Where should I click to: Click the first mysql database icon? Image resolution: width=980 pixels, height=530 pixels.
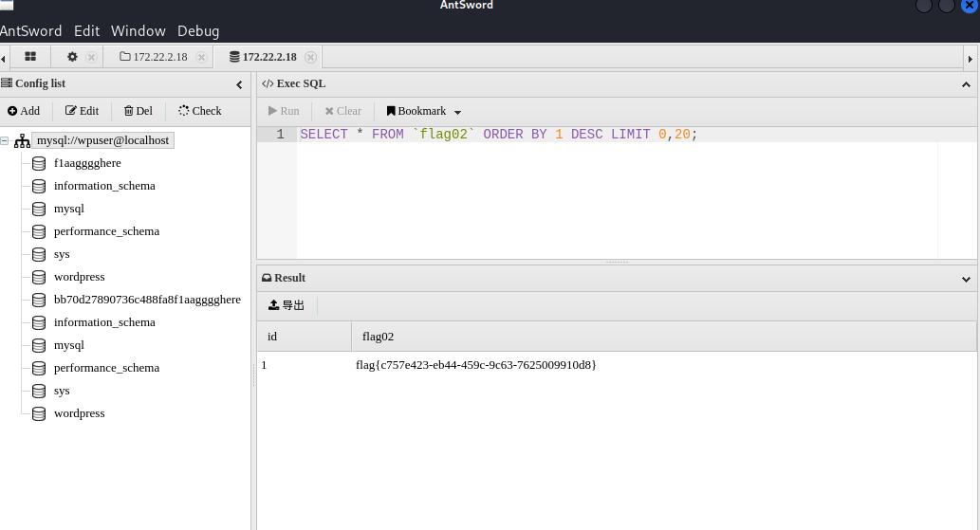(39, 210)
